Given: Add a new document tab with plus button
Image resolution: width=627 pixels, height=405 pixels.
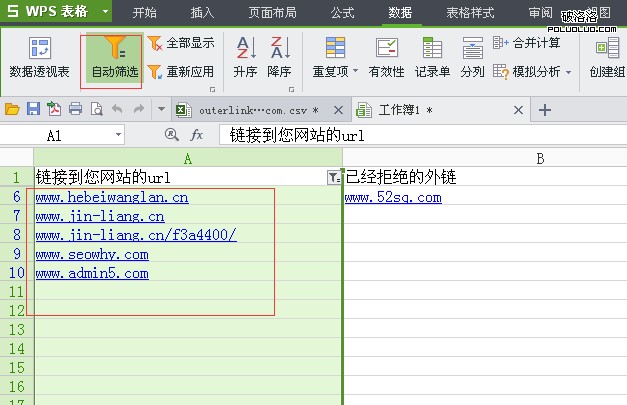Looking at the screenshot, I should [x=545, y=110].
